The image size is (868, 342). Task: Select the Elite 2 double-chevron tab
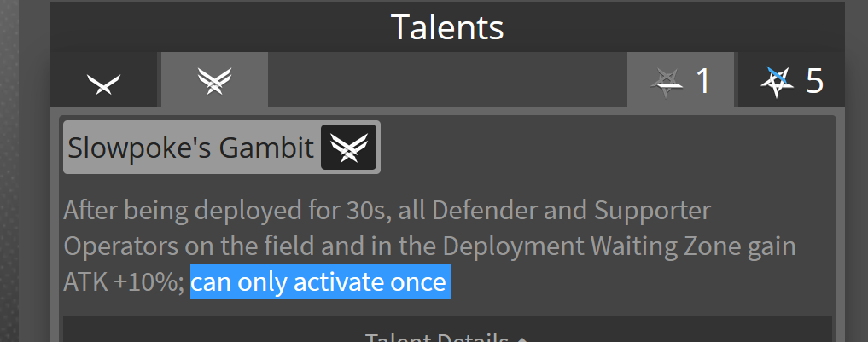(214, 80)
